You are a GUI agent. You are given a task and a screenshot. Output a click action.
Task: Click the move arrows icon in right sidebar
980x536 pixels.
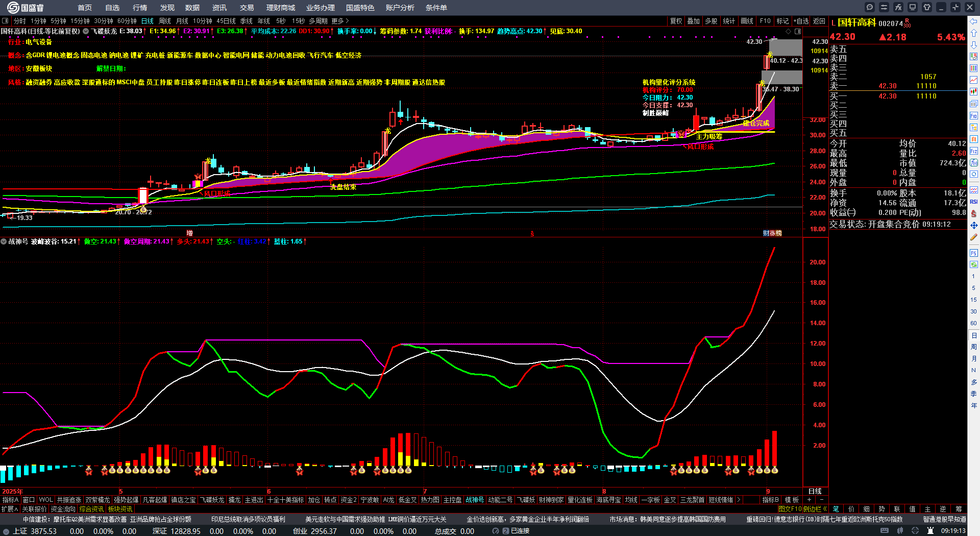pyautogui.click(x=974, y=225)
